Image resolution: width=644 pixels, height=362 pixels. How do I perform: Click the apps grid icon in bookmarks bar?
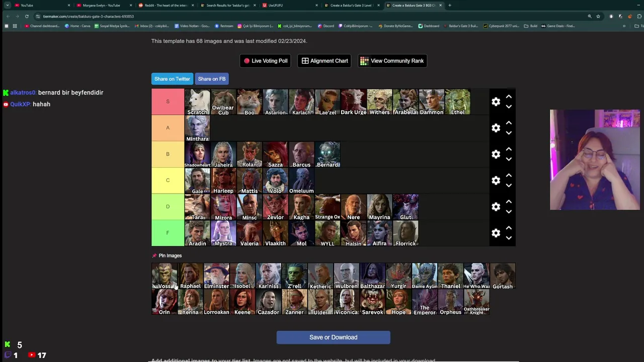[15, 26]
